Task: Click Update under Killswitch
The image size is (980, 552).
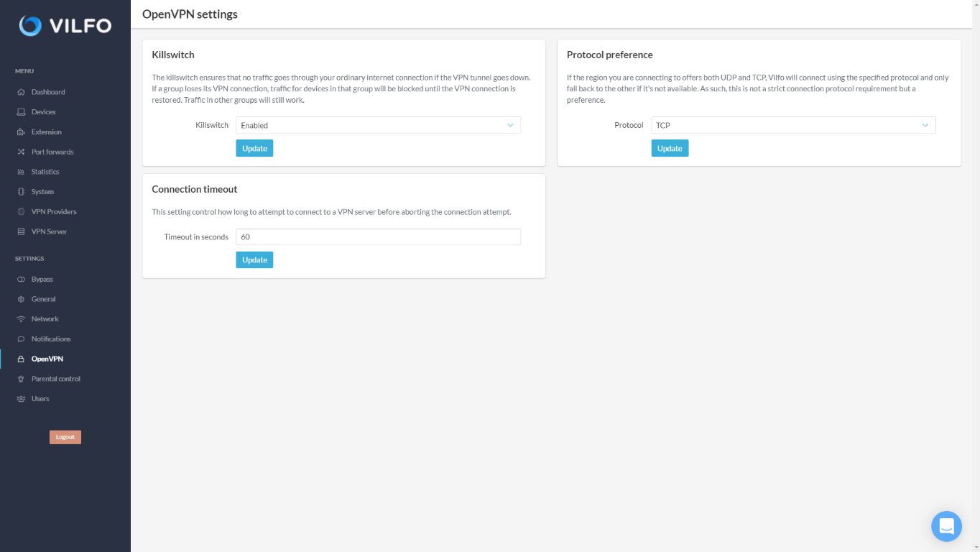Action: (254, 148)
